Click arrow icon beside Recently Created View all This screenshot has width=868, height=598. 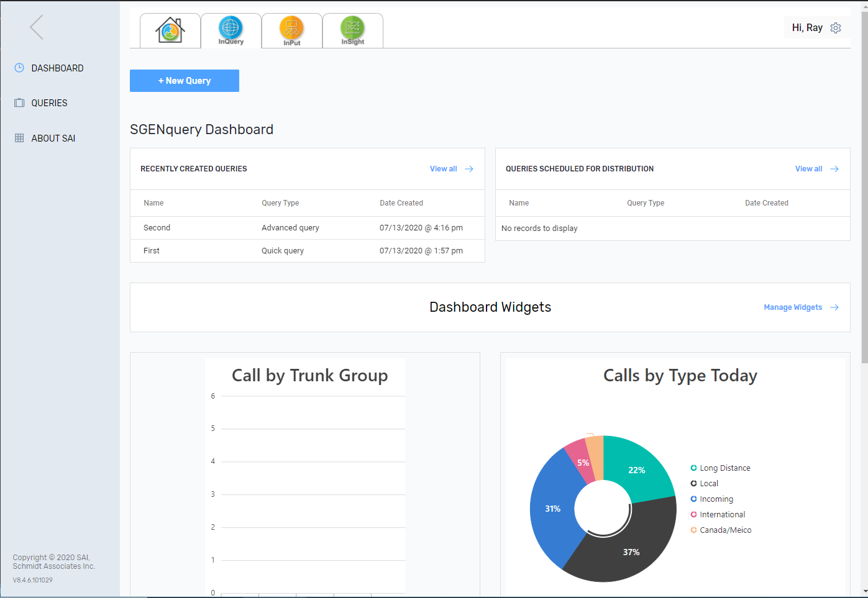469,169
